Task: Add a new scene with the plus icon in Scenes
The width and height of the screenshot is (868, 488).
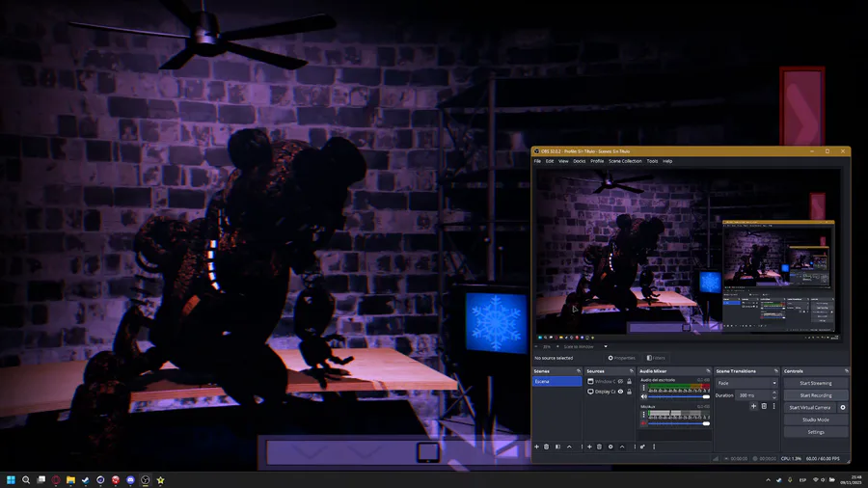Action: (x=536, y=447)
